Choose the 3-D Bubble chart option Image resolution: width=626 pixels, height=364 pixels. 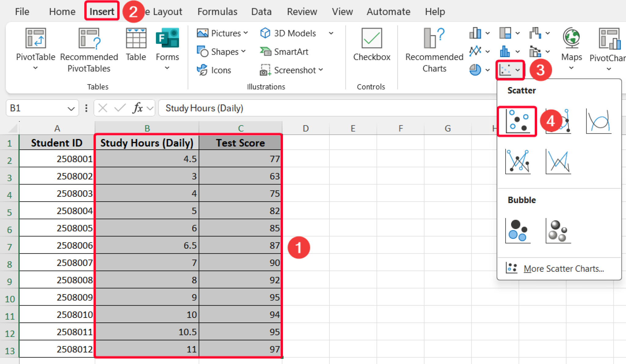[558, 231]
